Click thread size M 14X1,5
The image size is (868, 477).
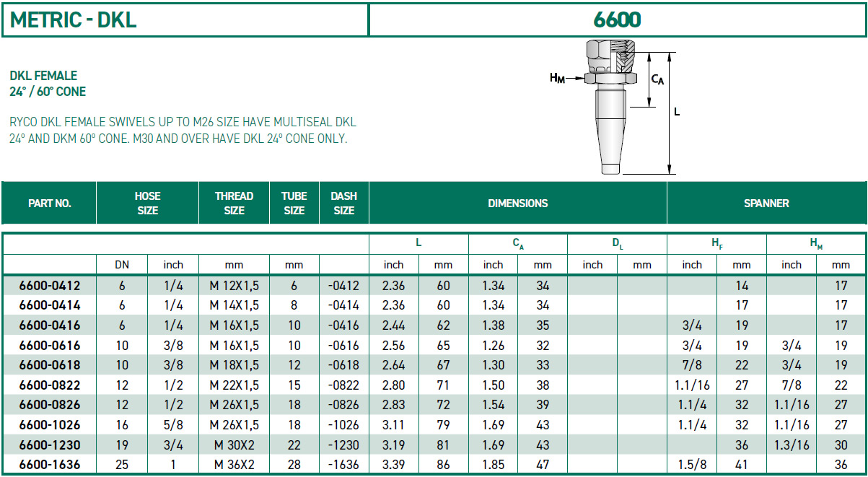click(x=234, y=305)
